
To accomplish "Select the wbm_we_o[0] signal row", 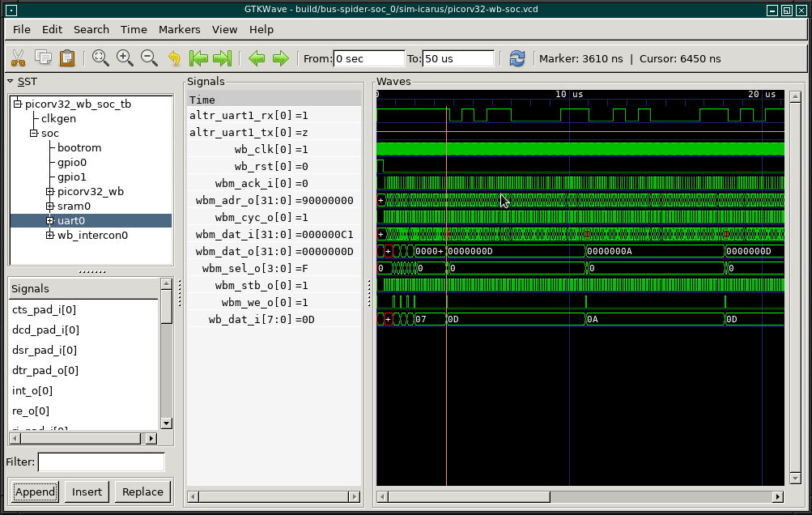I will point(274,303).
